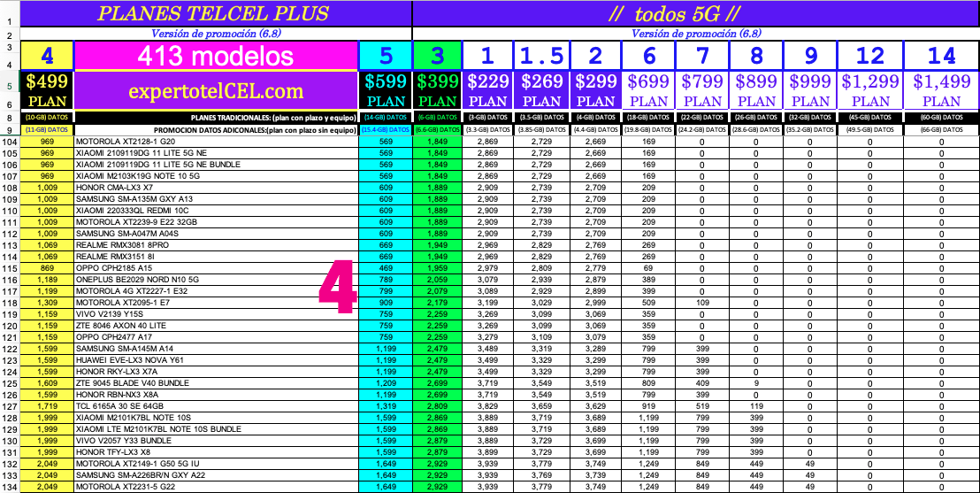Screen dimensions: 980x493
Task: Select the MOTOROLA XT2231-5 G22 cell
Action: click(216, 486)
